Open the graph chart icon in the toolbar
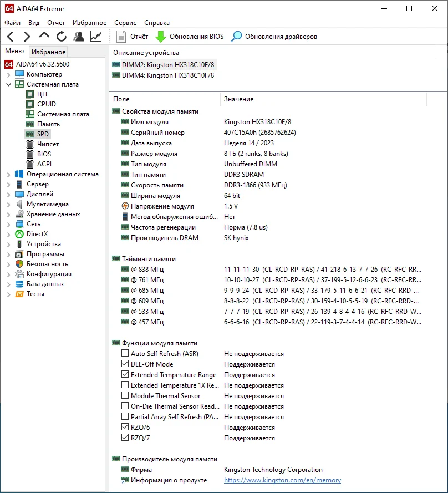The image size is (448, 493). click(96, 37)
